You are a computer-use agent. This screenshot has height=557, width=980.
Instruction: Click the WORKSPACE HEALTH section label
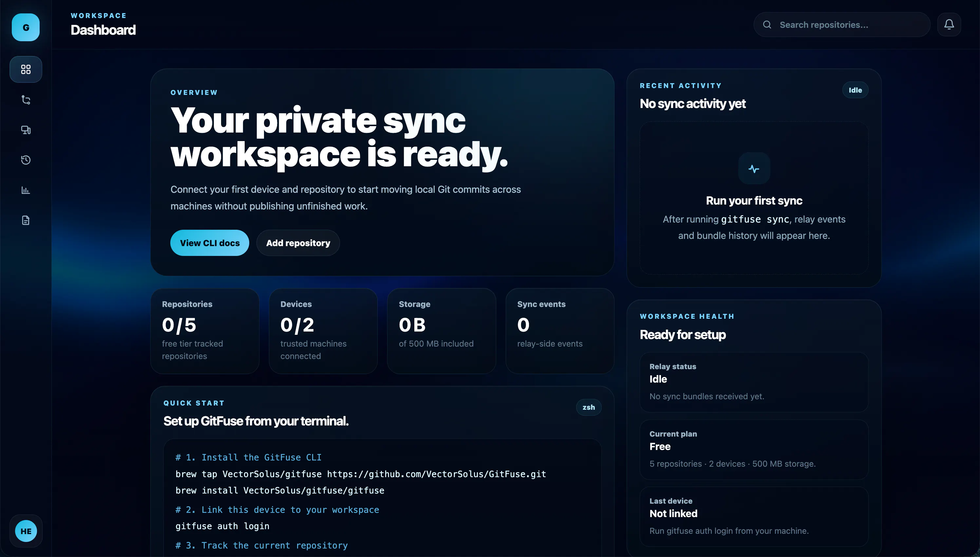click(687, 316)
